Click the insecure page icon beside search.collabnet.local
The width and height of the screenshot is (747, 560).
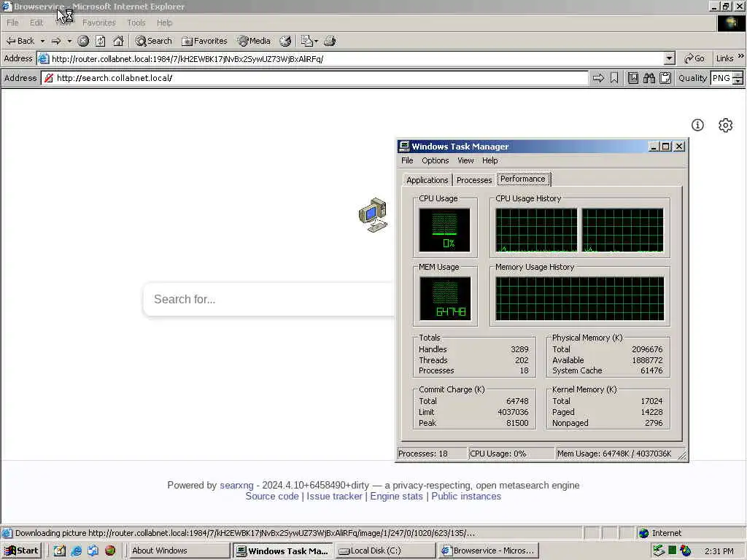49,78
